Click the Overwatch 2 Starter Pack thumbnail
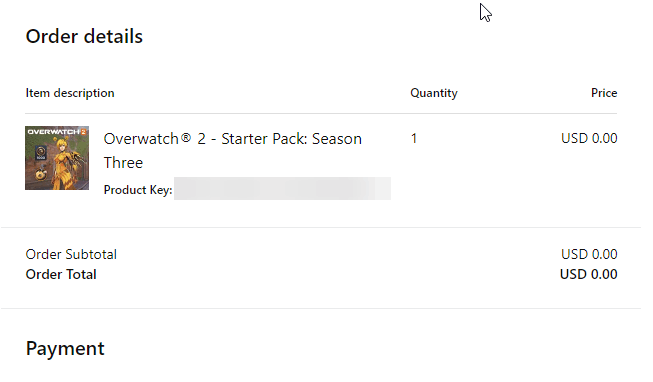This screenshot has width=653, height=382. [57, 158]
